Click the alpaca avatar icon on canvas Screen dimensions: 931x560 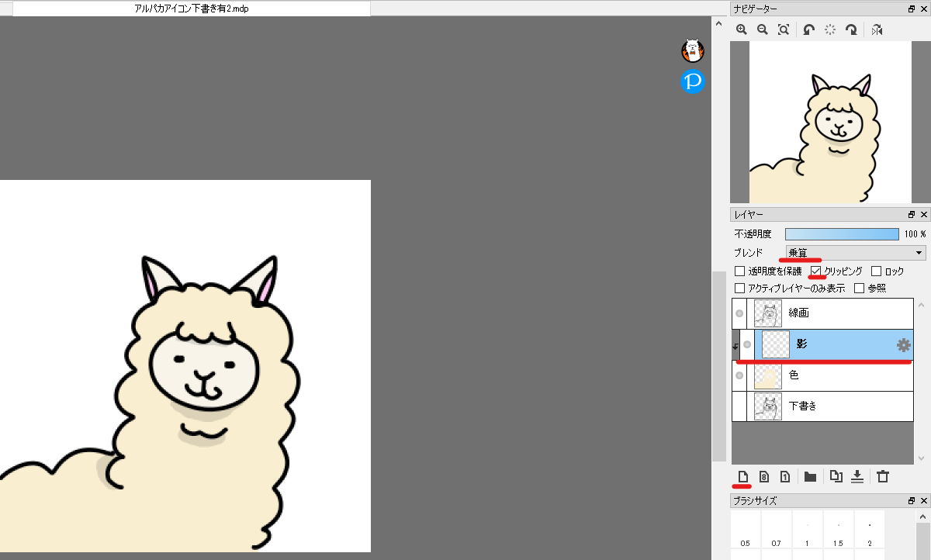tap(693, 51)
